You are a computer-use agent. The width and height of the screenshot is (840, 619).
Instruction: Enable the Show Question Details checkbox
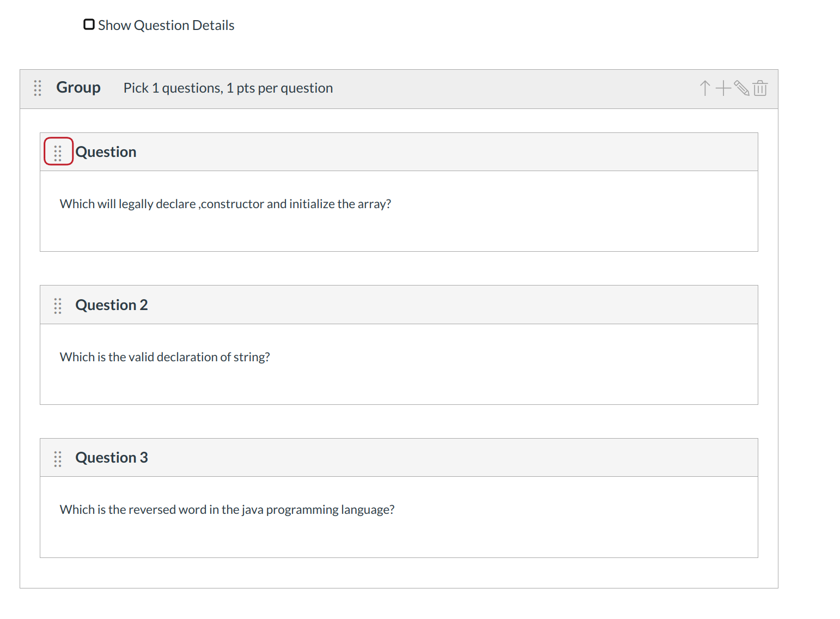[89, 25]
